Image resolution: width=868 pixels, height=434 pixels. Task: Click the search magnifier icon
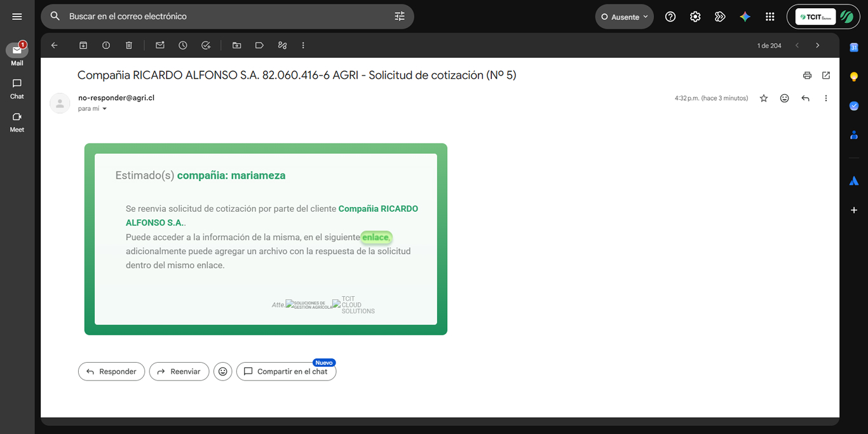point(55,17)
